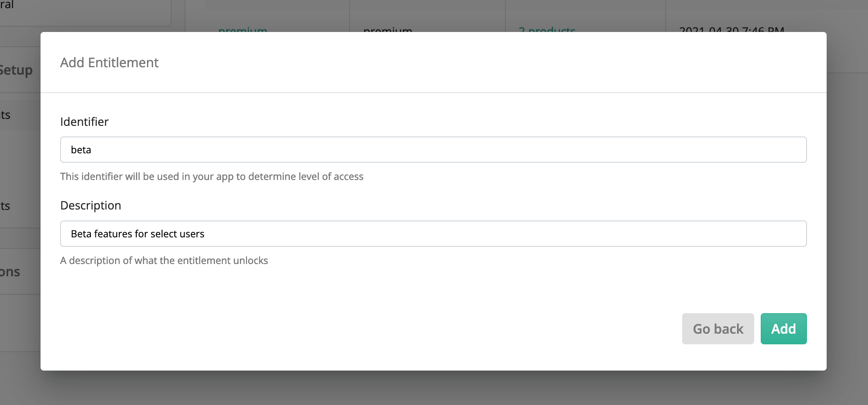868x405 pixels.
Task: Click the "Add Entitlement" dialog title
Action: click(109, 62)
